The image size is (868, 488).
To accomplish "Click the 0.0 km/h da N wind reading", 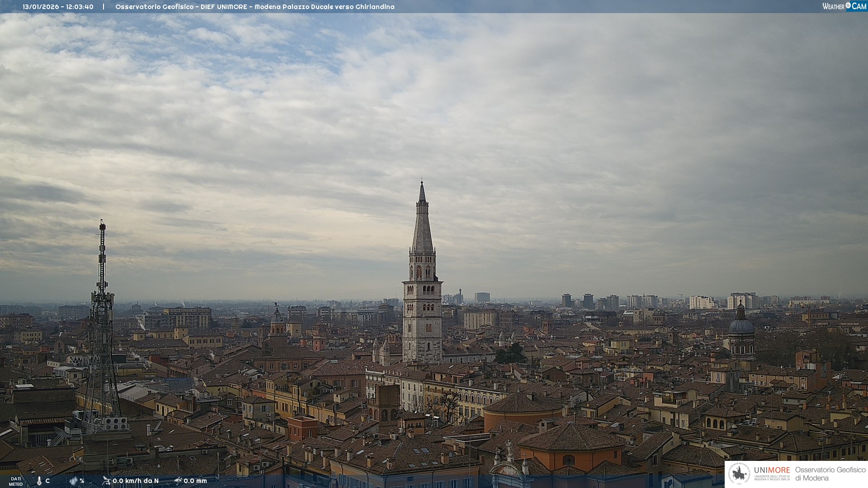I will 136,481.
